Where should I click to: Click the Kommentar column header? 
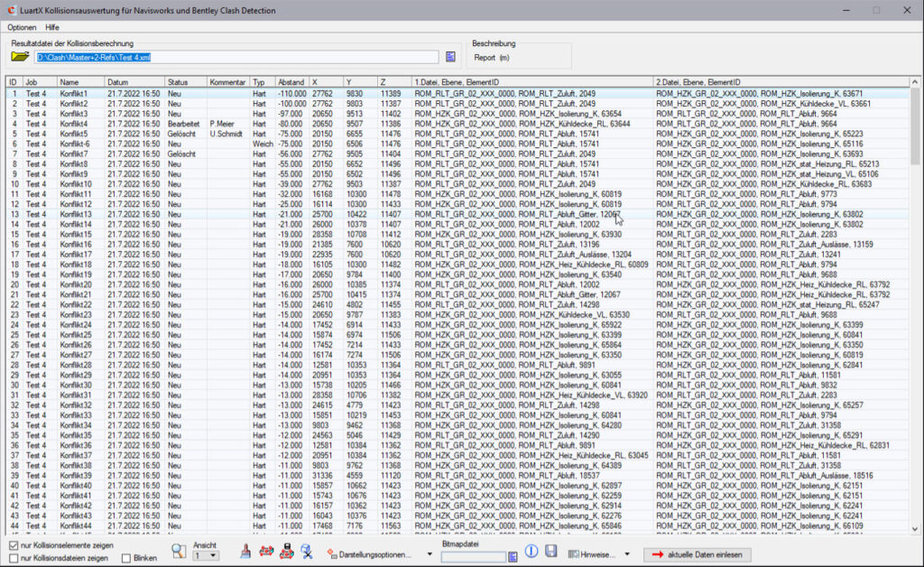(x=228, y=82)
